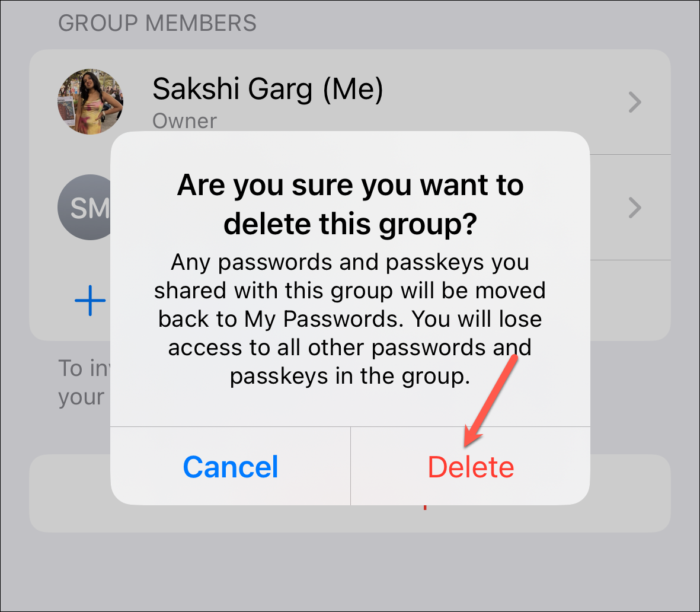Tap the dimmed background below the bottom card
Viewport: 700px width, 612px height.
click(x=350, y=572)
